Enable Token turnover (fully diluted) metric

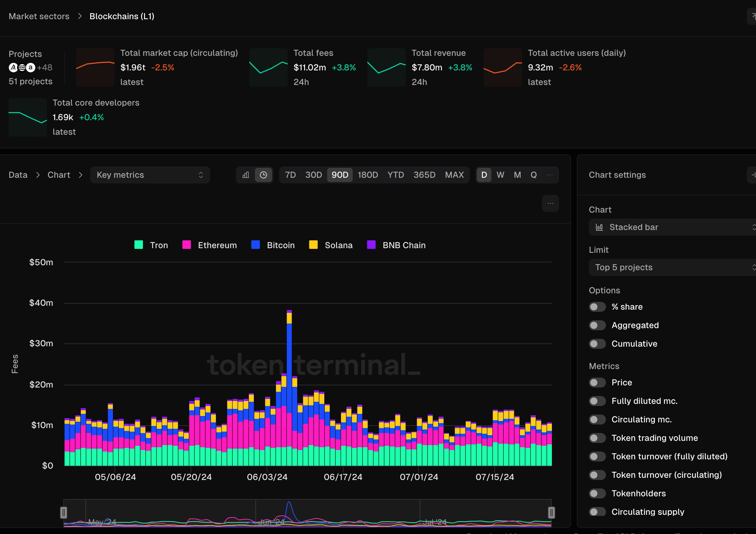point(597,456)
